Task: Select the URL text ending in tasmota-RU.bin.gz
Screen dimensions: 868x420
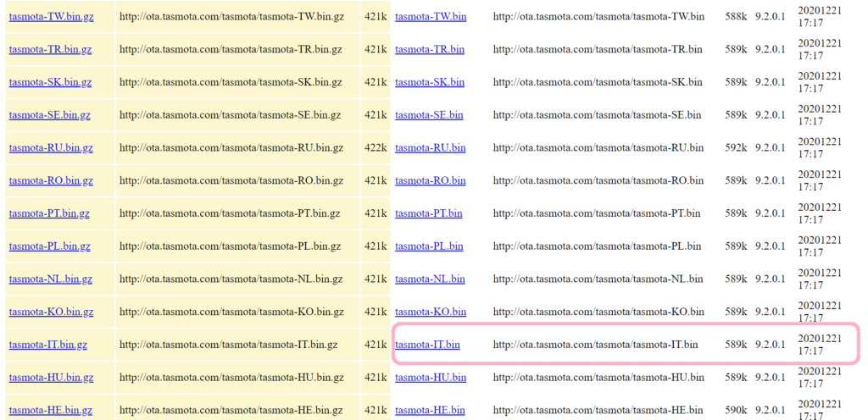Action: point(231,148)
